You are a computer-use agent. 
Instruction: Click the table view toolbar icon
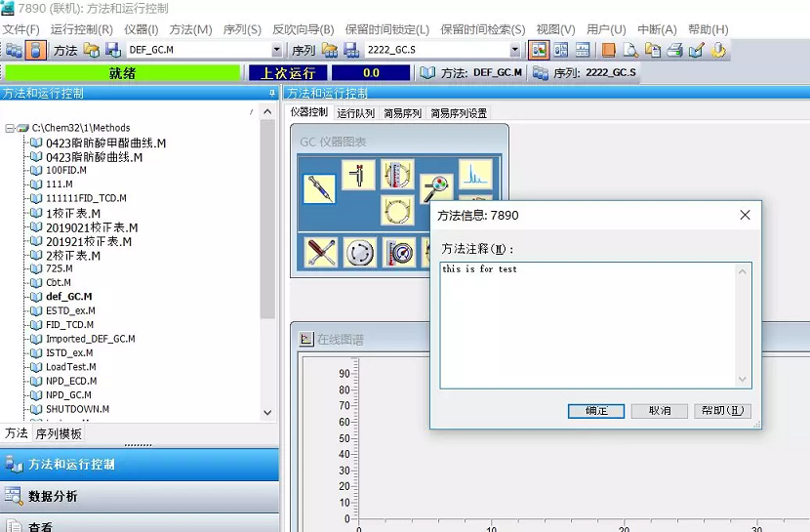pyautogui.click(x=583, y=50)
